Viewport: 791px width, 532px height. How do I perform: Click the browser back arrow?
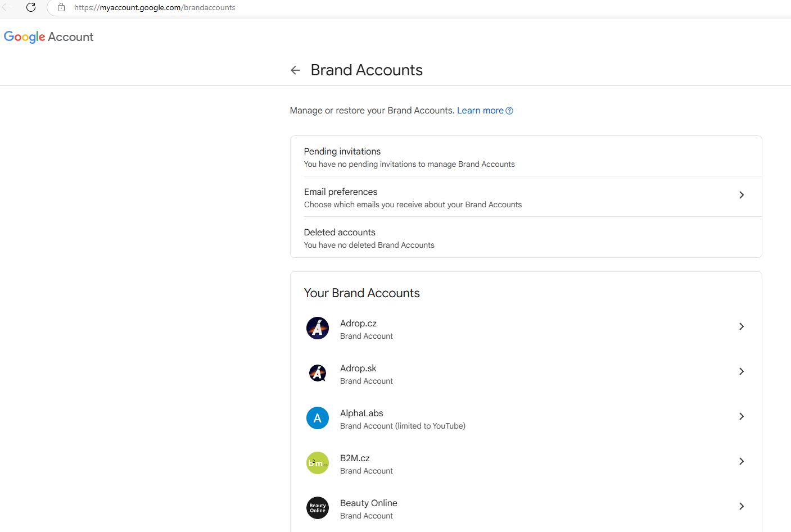click(x=7, y=7)
